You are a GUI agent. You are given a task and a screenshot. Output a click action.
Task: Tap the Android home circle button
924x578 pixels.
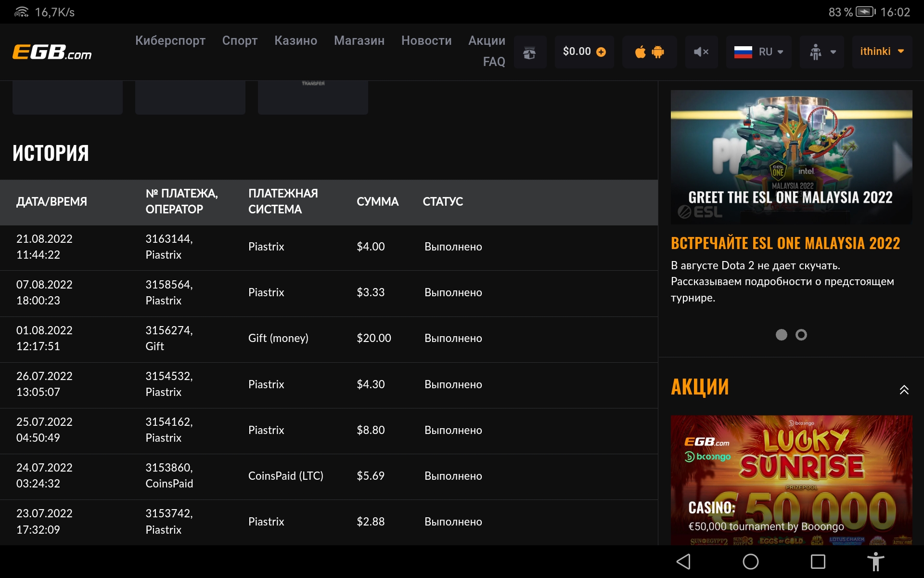click(x=751, y=562)
